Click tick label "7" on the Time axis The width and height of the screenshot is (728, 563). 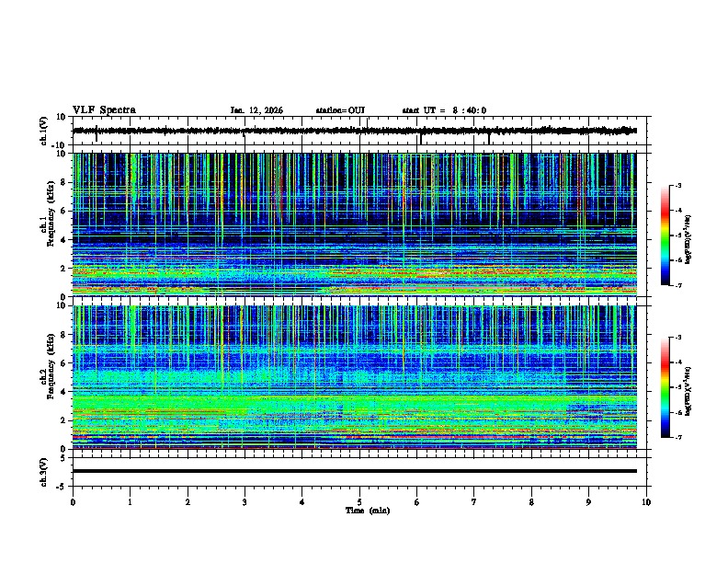(474, 502)
